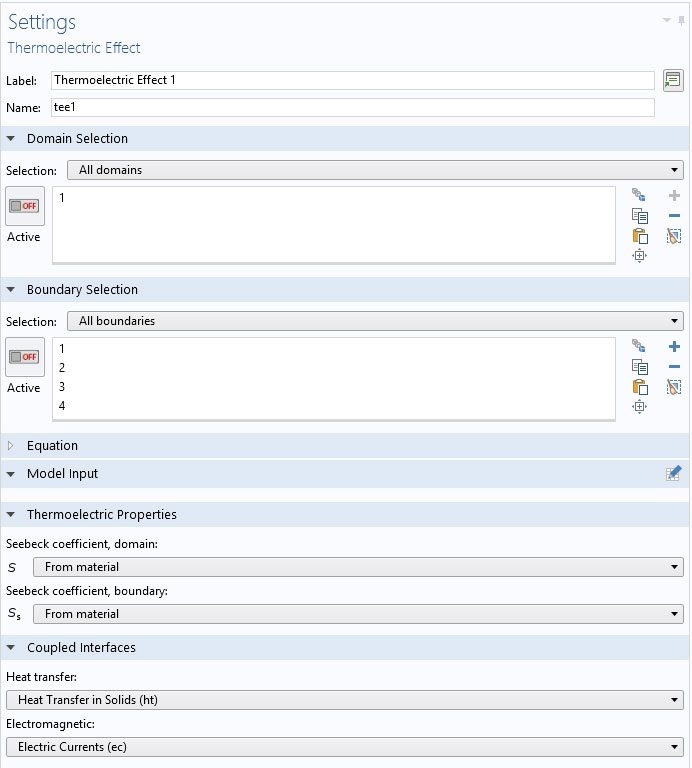Clear the Domain Selection with broom icon

(x=674, y=236)
